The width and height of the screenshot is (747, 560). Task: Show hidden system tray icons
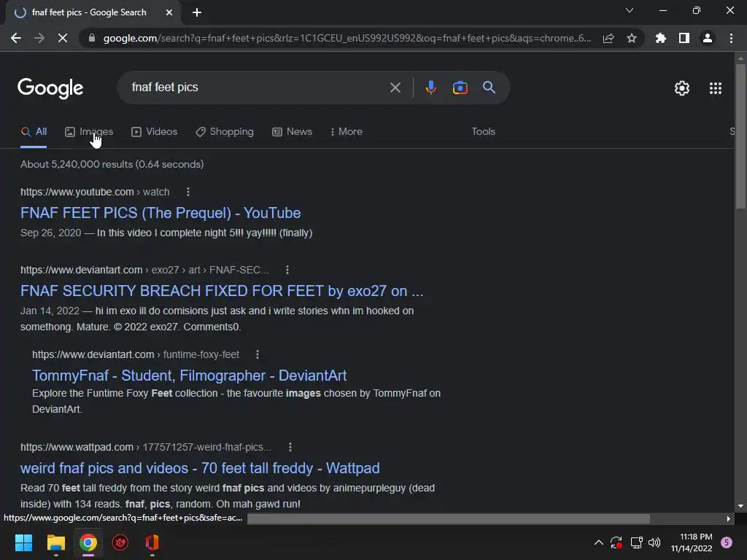tap(599, 542)
